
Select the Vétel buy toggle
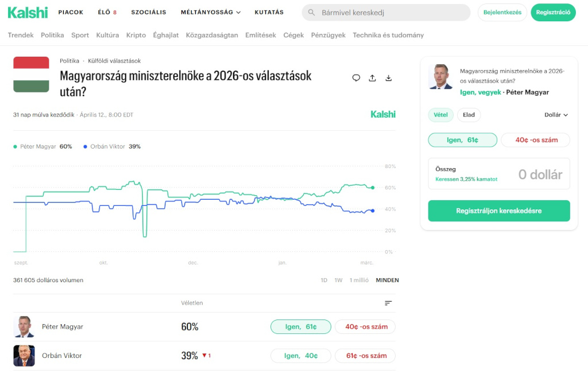point(440,115)
